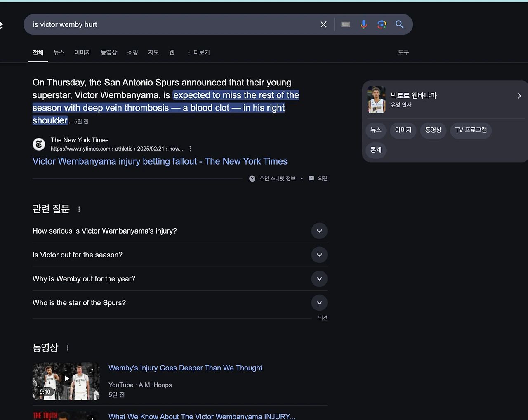Switch to the 웹 (Web) tab
The width and height of the screenshot is (528, 420).
[172, 52]
